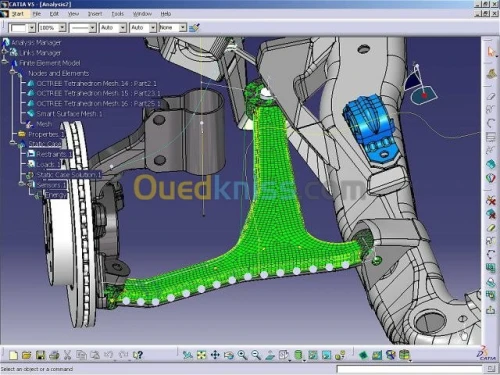Open the Window menu
Screen dimensions: 500x375
pyautogui.click(x=142, y=14)
